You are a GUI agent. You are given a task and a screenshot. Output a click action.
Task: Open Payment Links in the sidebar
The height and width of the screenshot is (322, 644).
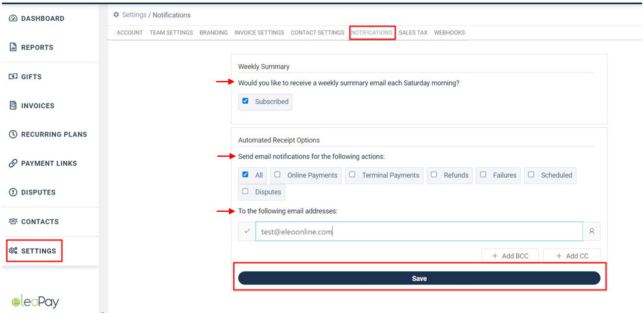pyautogui.click(x=50, y=163)
